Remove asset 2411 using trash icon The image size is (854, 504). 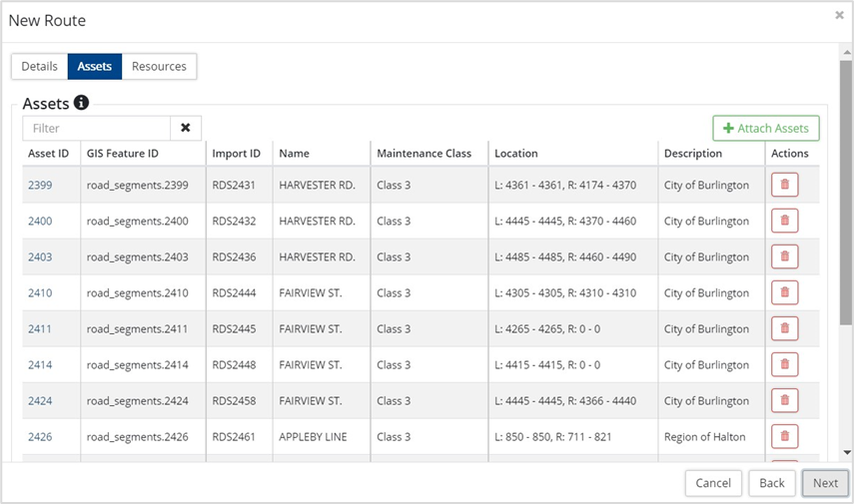(x=784, y=329)
